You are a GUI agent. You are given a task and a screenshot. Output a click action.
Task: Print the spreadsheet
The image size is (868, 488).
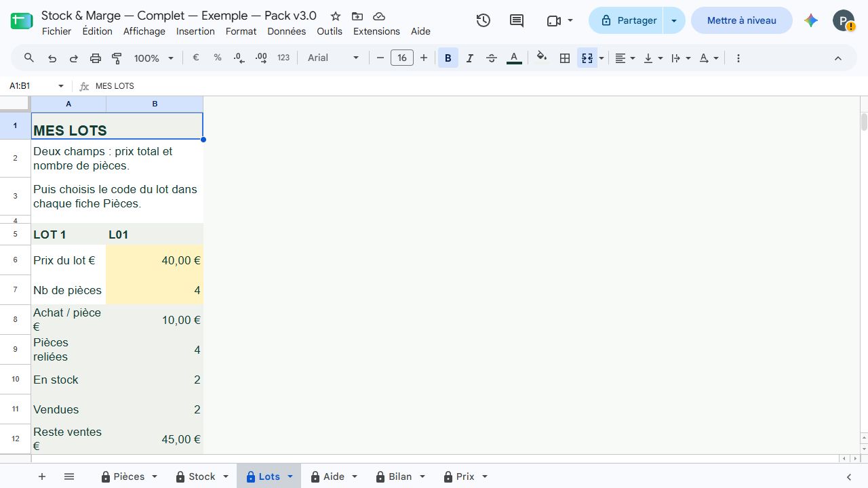(x=96, y=58)
